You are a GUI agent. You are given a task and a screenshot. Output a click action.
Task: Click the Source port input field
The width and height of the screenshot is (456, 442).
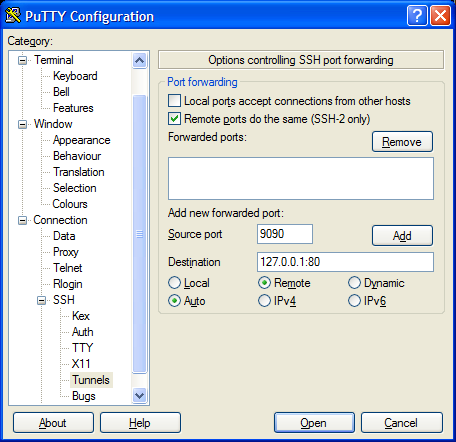coord(285,234)
